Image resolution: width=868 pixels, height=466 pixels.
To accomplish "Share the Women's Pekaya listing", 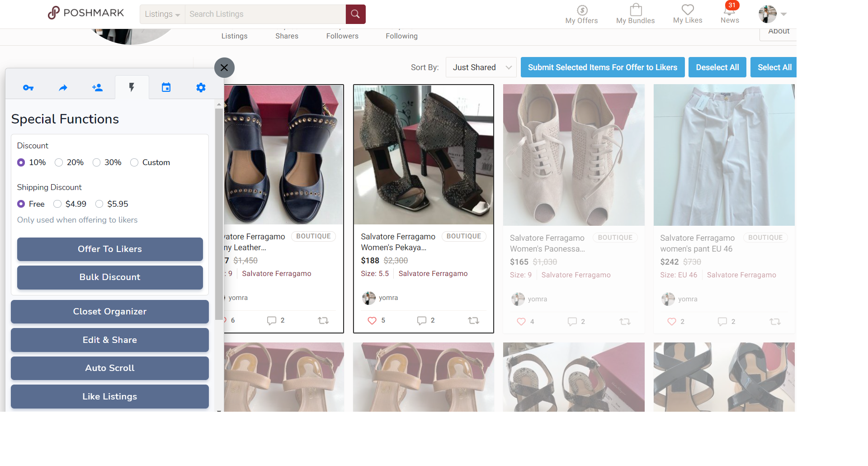I will pos(473,321).
